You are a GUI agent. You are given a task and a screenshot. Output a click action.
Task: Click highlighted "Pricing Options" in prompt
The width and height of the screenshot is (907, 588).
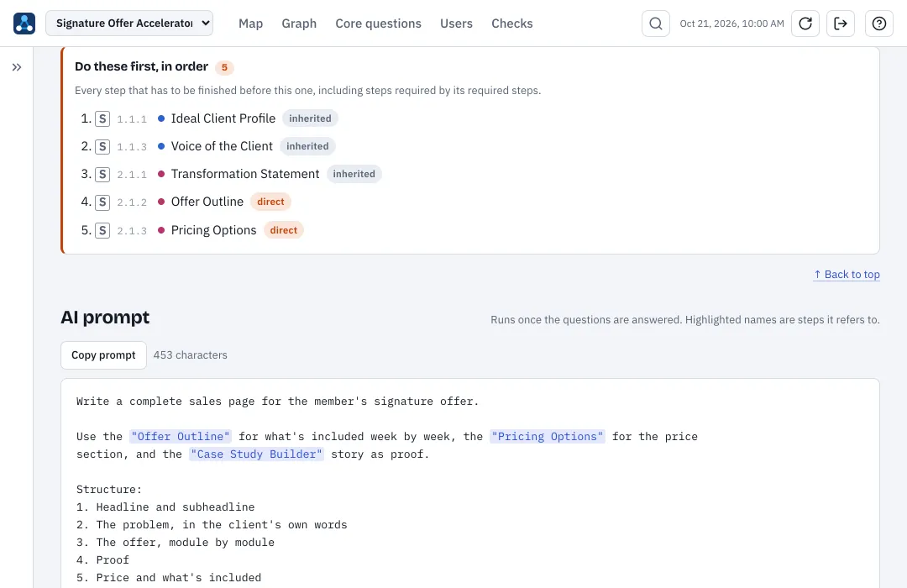[548, 436]
